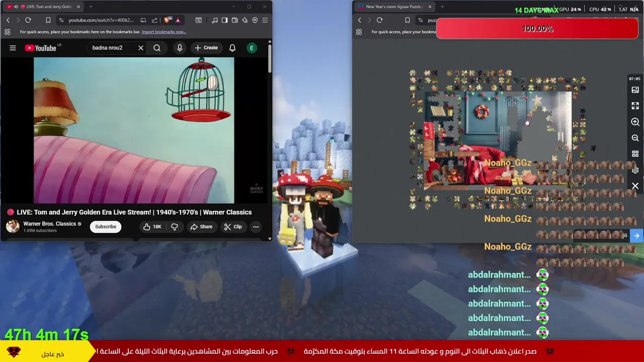
Task: Reload the YouTube page
Action: pyautogui.click(x=28, y=20)
